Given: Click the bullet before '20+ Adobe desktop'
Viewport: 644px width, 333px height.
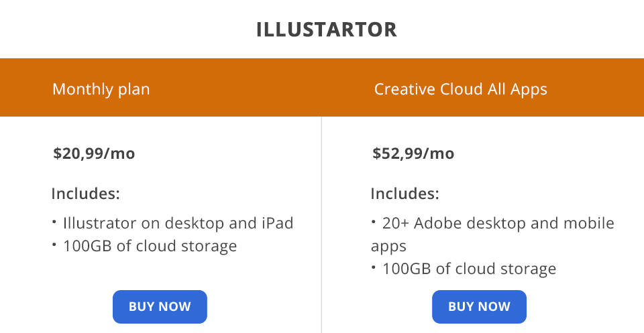Looking at the screenshot, I should (374, 220).
